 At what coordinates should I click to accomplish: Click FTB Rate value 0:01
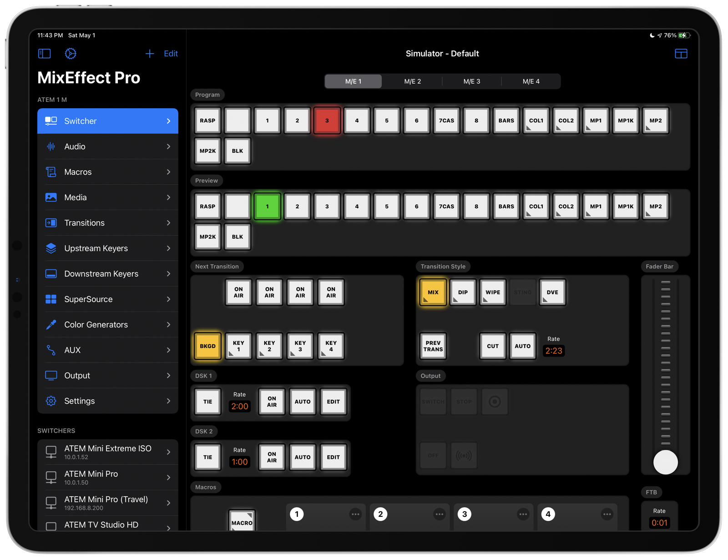(x=659, y=523)
